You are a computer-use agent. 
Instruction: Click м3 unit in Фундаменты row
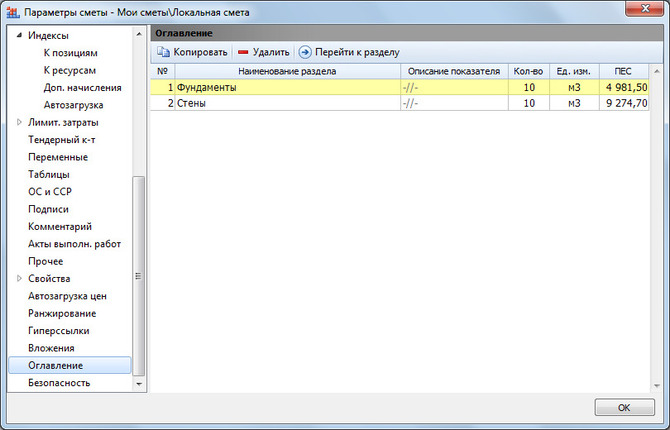pos(574,87)
